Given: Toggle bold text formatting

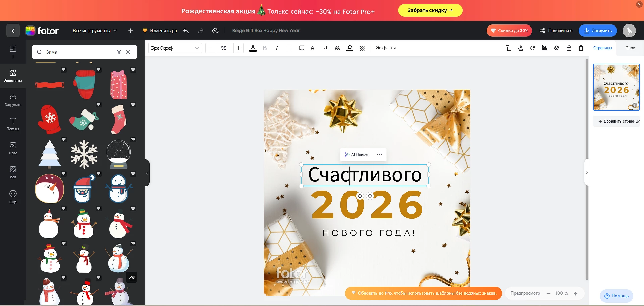Looking at the screenshot, I should 265,48.
